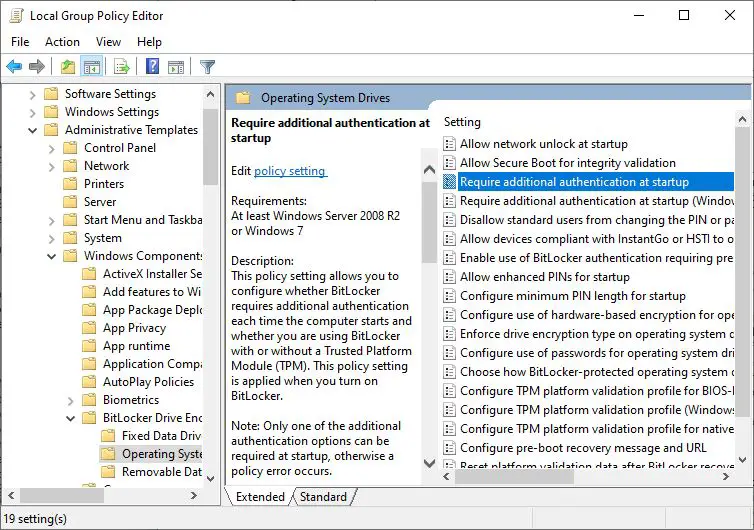Collapse the BitLocker Drive Encryption node
The image size is (754, 530).
[x=71, y=418]
